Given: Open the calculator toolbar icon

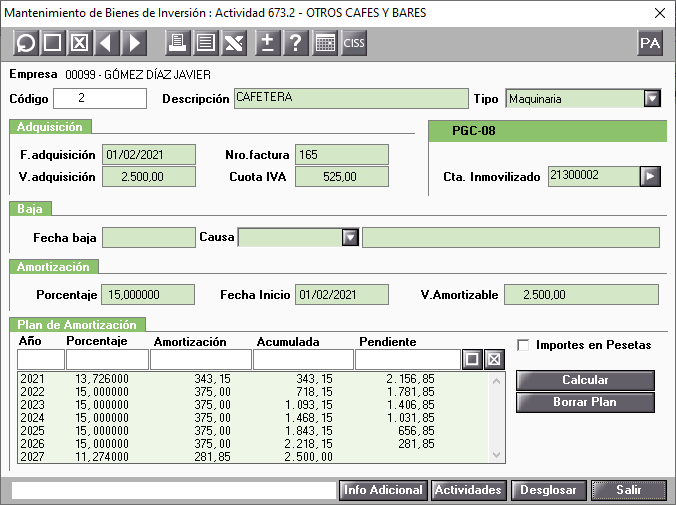Looking at the screenshot, I should tap(325, 43).
